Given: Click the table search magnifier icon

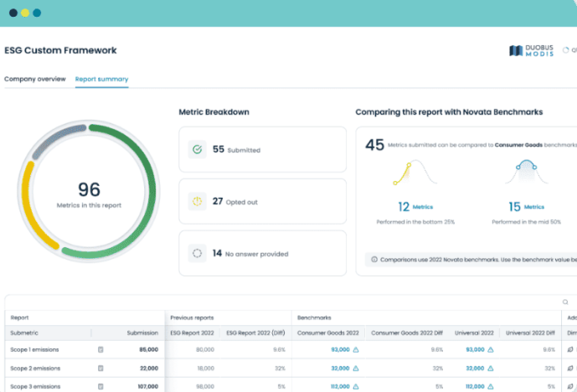Looking at the screenshot, I should click(565, 302).
